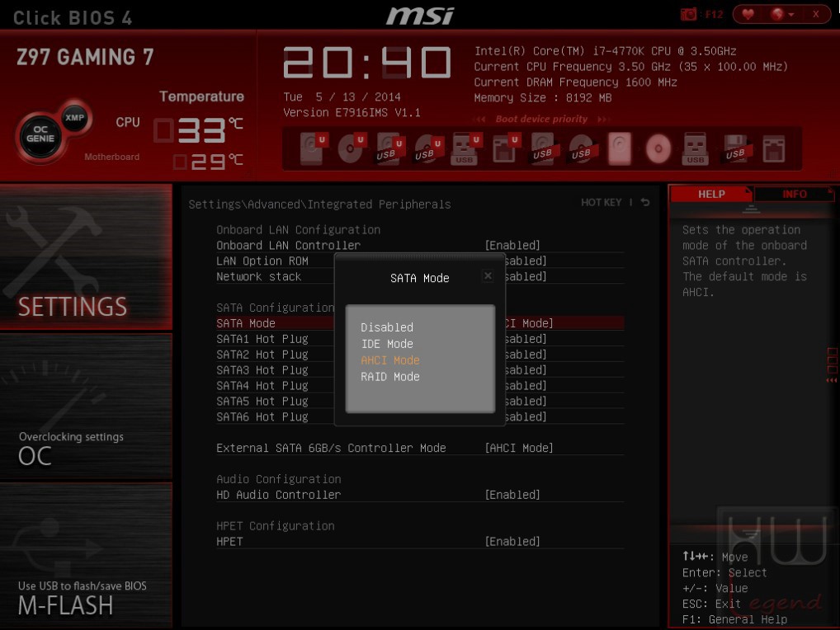
Task: Select the UEFI USB CD/DVD boot icon
Action: point(428,148)
